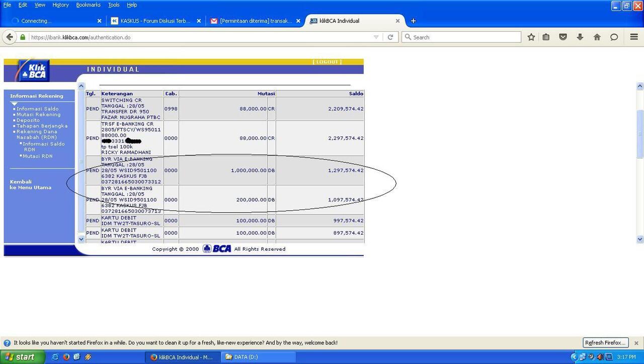Focus the URL address bar
The width and height of the screenshot is (644, 364).
[x=201, y=37]
